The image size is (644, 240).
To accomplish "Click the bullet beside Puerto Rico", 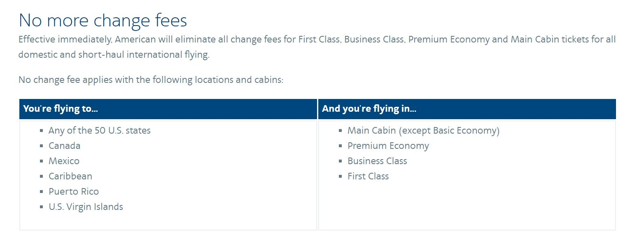I will pyautogui.click(x=42, y=192).
